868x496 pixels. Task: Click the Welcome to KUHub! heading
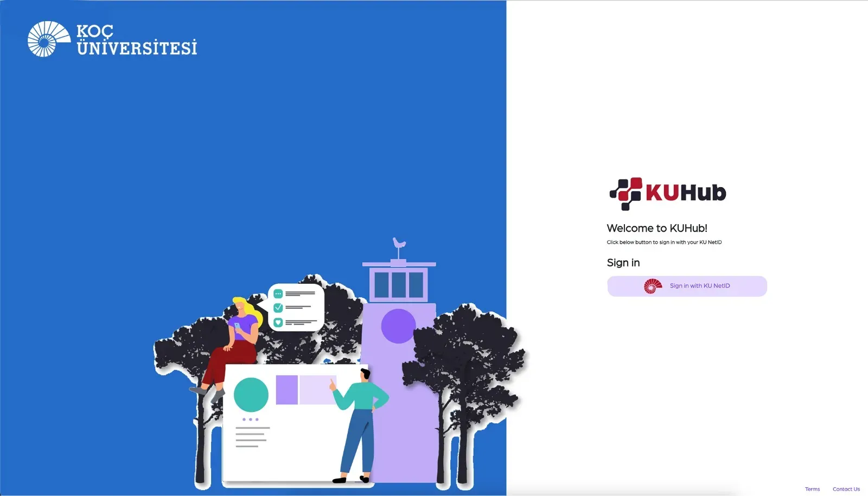coord(656,228)
